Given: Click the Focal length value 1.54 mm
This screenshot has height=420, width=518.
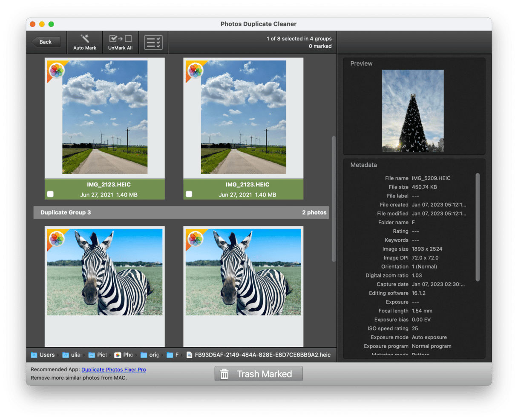Looking at the screenshot, I should pyautogui.click(x=422, y=311).
